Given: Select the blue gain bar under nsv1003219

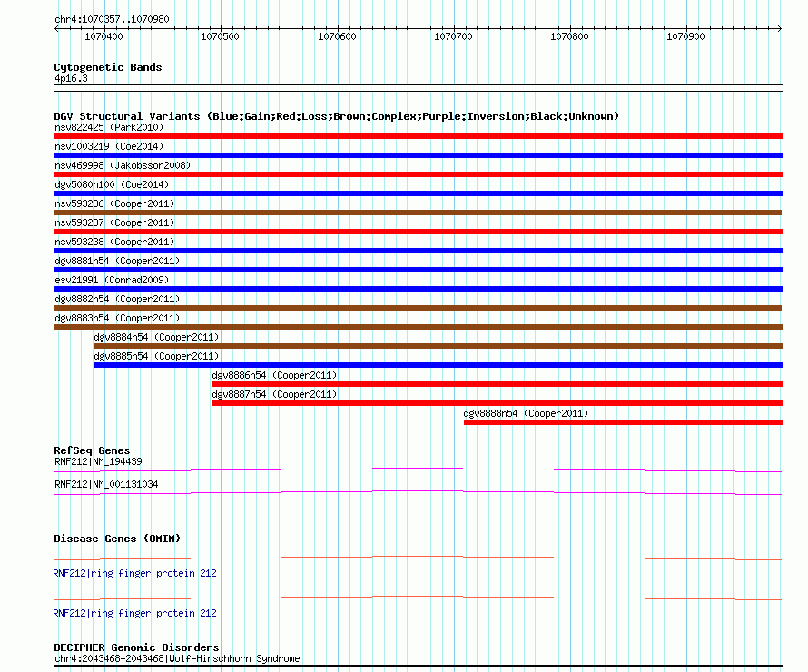Looking at the screenshot, I should (418, 155).
